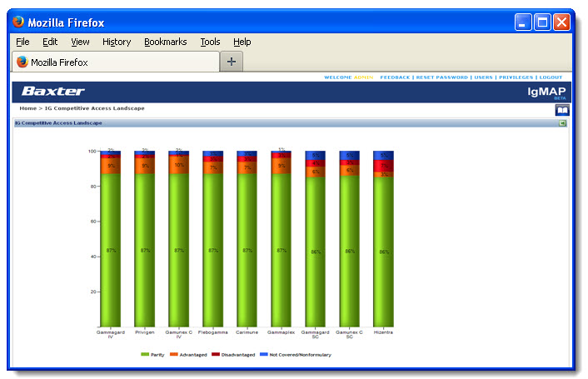588x379 pixels.
Task: Click the Flebogamma axis label
Action: tap(213, 332)
